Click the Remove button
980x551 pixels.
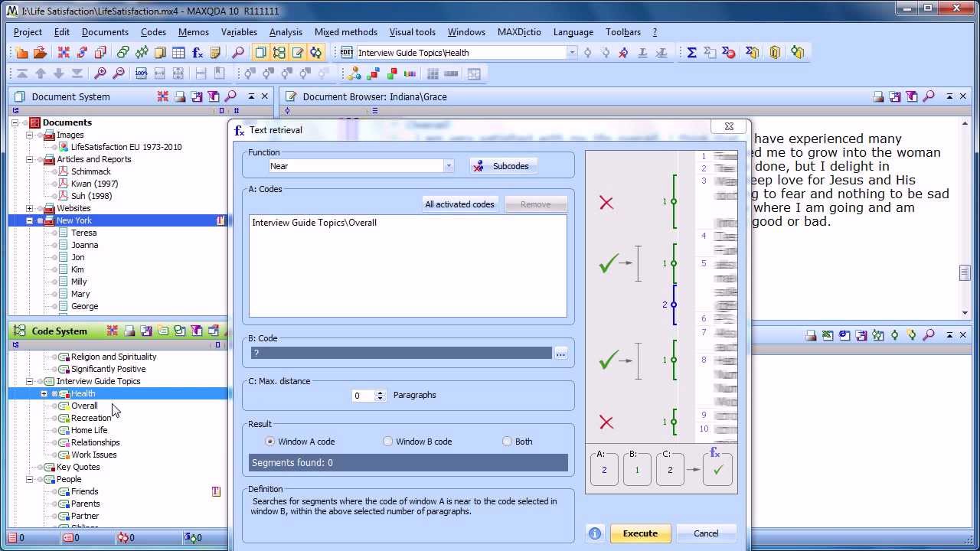(536, 204)
